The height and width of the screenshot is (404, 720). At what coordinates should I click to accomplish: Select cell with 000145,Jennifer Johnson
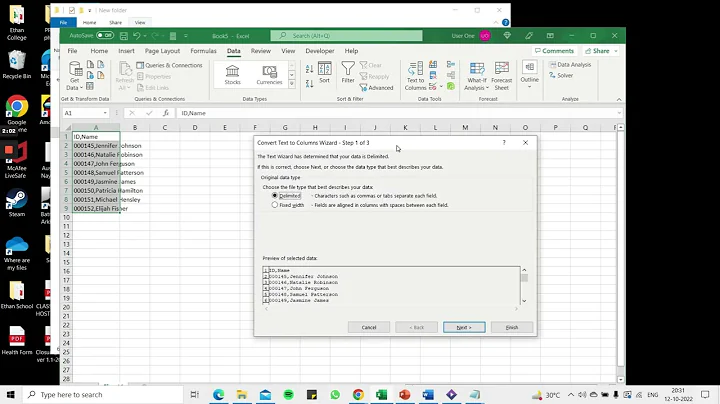point(96,146)
